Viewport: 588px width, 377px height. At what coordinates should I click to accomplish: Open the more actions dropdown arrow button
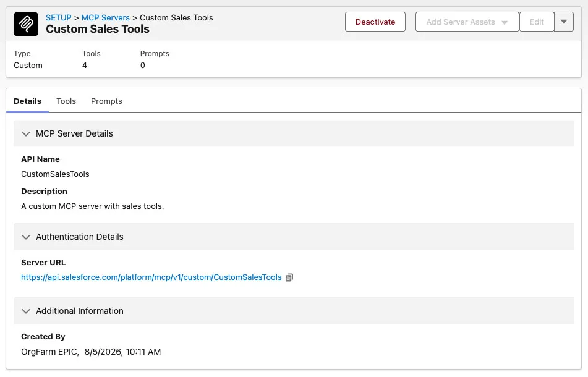tap(564, 22)
